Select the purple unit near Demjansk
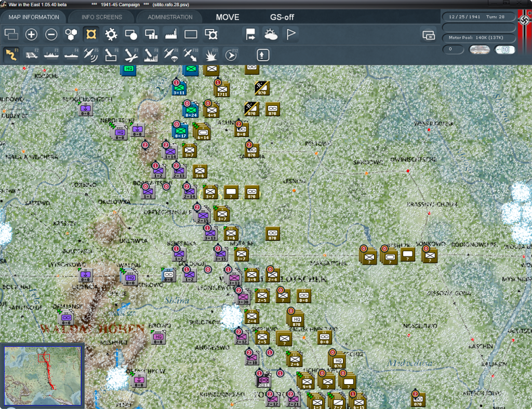Viewport: 532px width, 409px height. coord(66,318)
